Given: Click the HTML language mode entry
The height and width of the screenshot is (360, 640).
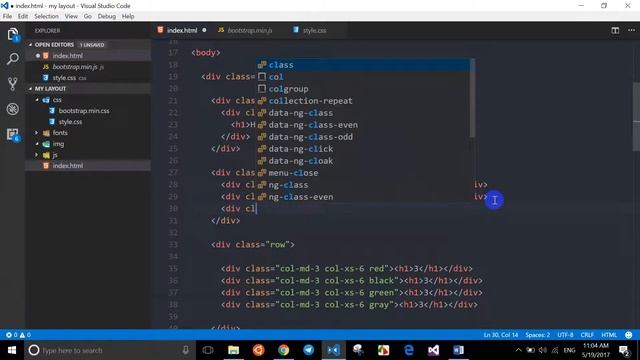Looking at the screenshot, I should (609, 335).
